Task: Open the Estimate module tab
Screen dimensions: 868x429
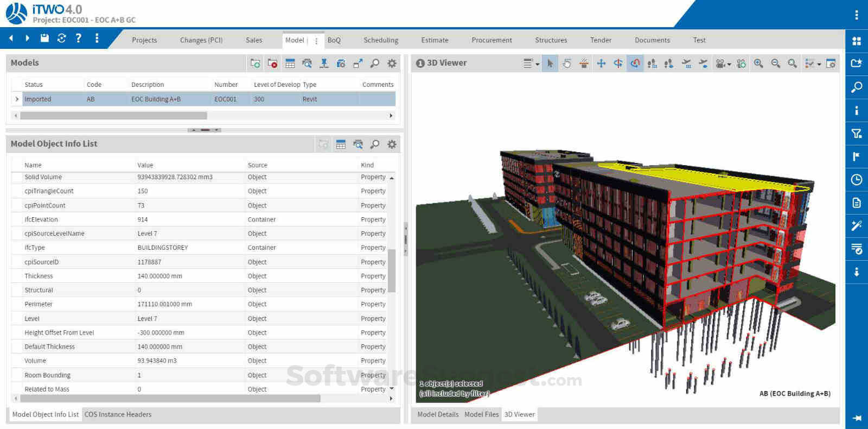Action: tap(435, 40)
